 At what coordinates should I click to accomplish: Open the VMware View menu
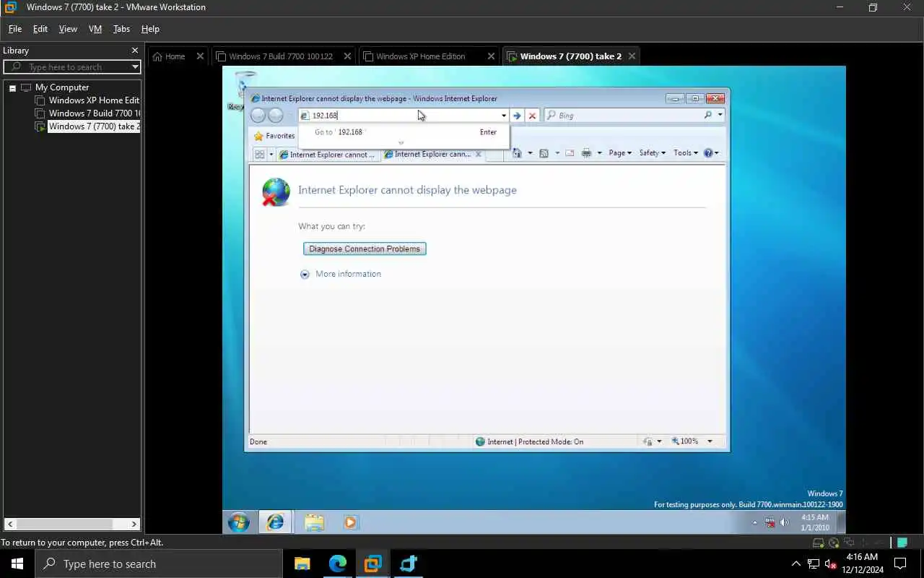[68, 29]
